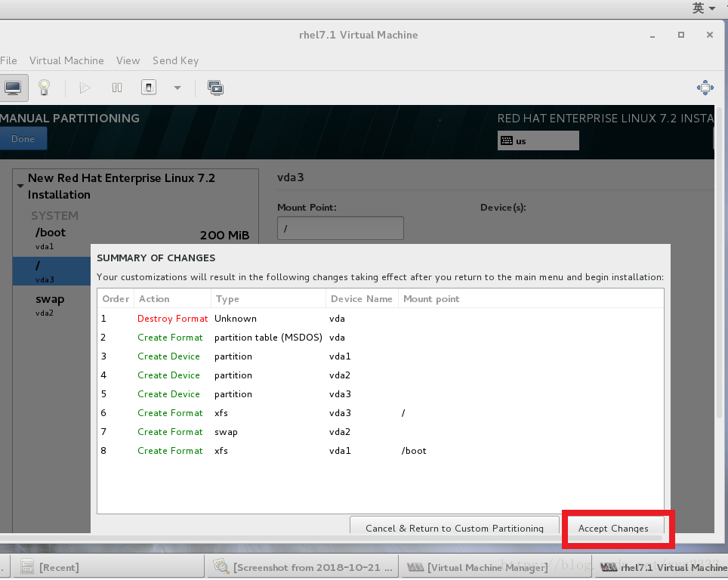The width and height of the screenshot is (728, 580).
Task: Select the /boot partition entry
Action: tap(136, 238)
